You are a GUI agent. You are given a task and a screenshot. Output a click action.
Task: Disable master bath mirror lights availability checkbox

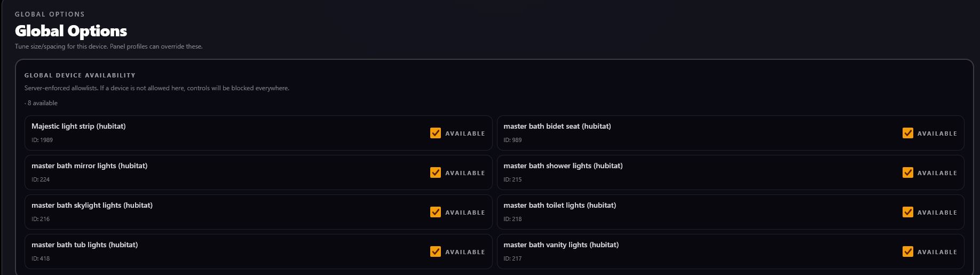pos(436,172)
